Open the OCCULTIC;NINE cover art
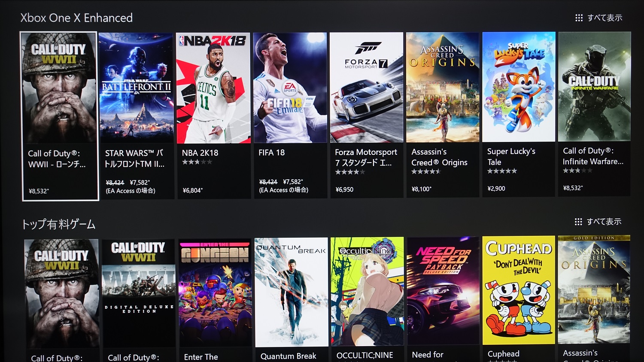Viewport: 644px width, 362px height. [x=368, y=291]
